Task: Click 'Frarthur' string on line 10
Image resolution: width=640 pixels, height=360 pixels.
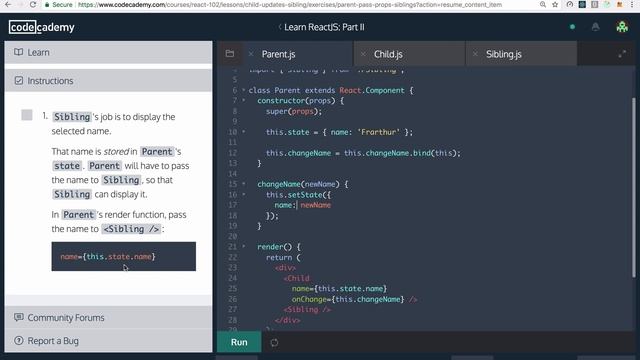Action: (378, 132)
